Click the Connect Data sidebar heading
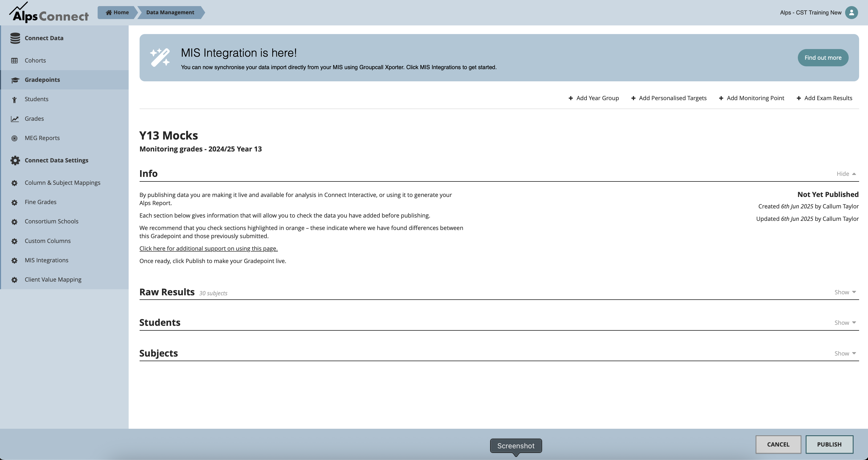 (x=44, y=38)
